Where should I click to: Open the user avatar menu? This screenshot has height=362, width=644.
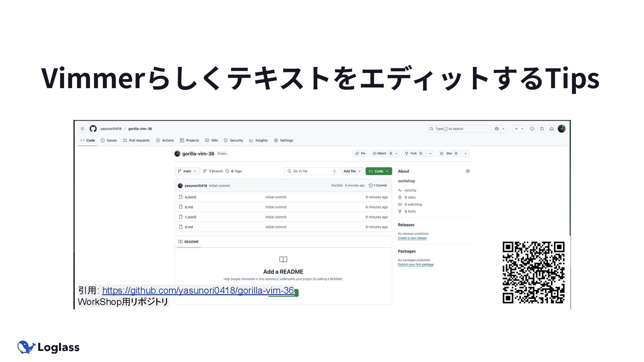[562, 129]
